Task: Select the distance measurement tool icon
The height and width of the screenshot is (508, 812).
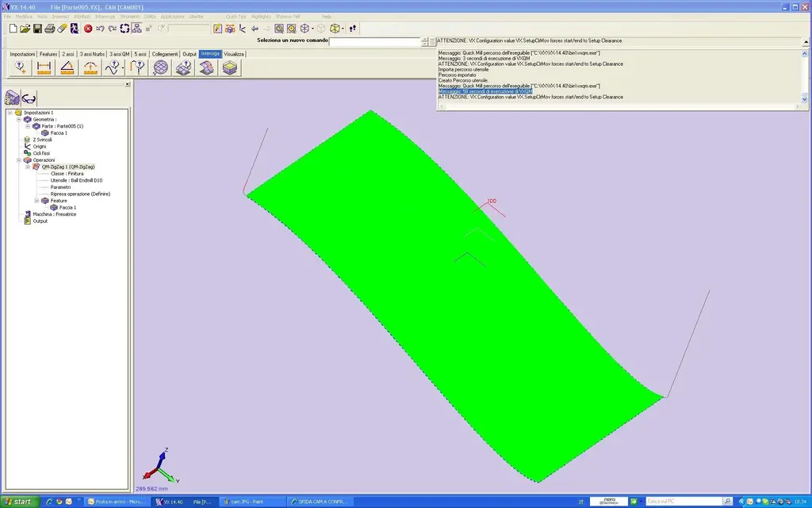Action: point(44,67)
